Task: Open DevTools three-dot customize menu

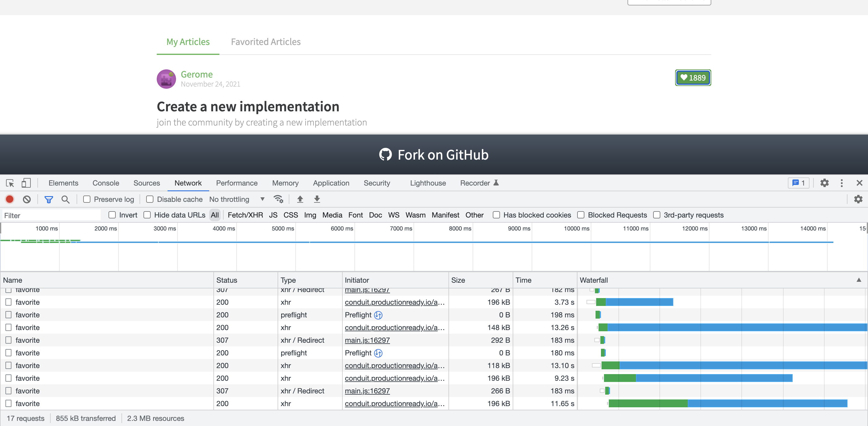Action: (841, 183)
